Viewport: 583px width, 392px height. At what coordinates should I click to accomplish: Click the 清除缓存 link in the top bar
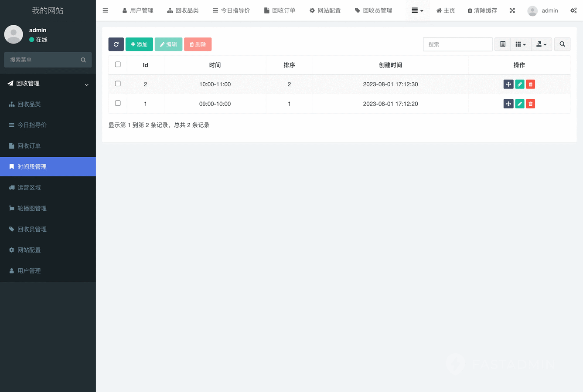point(482,10)
